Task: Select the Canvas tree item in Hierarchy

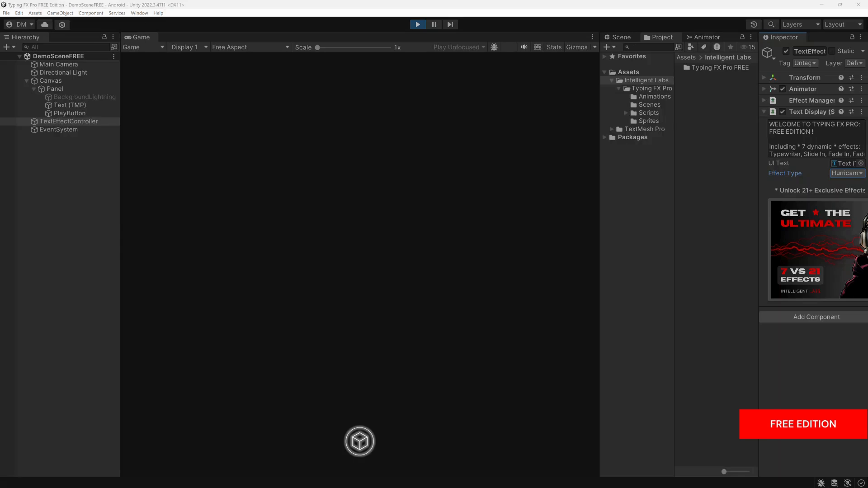Action: (51, 80)
